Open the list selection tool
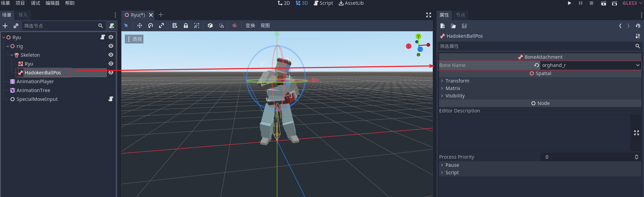Screen dimensions: 644x197 point(175,25)
